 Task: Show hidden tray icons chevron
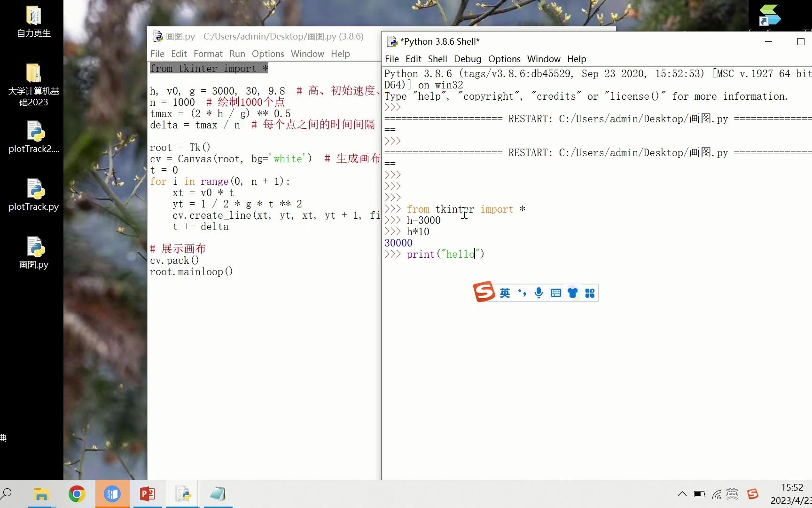click(682, 494)
